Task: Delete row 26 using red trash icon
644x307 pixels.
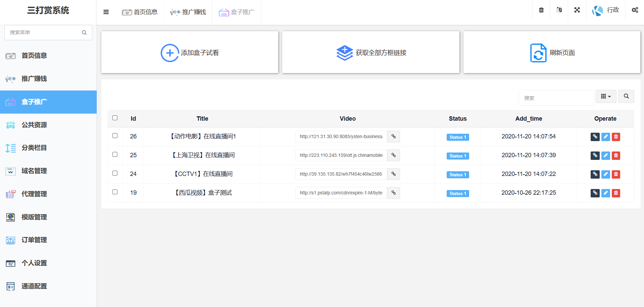Action: (x=616, y=137)
